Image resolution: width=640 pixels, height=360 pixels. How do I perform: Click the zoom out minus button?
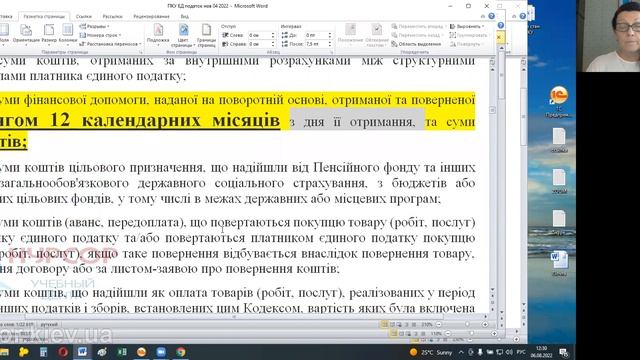click(x=439, y=324)
